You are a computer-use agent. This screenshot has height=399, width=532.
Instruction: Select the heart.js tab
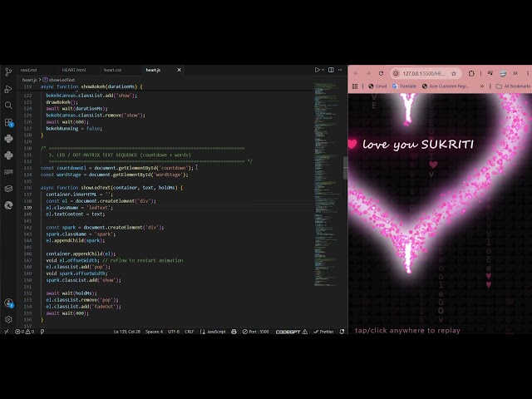(x=153, y=70)
